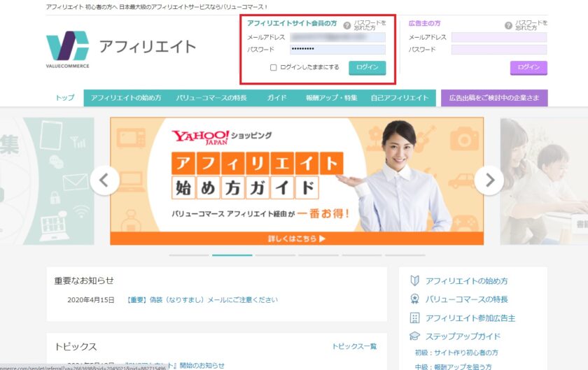Select the first carousel indicator bar
The width and height of the screenshot is (588, 370).
point(189,255)
